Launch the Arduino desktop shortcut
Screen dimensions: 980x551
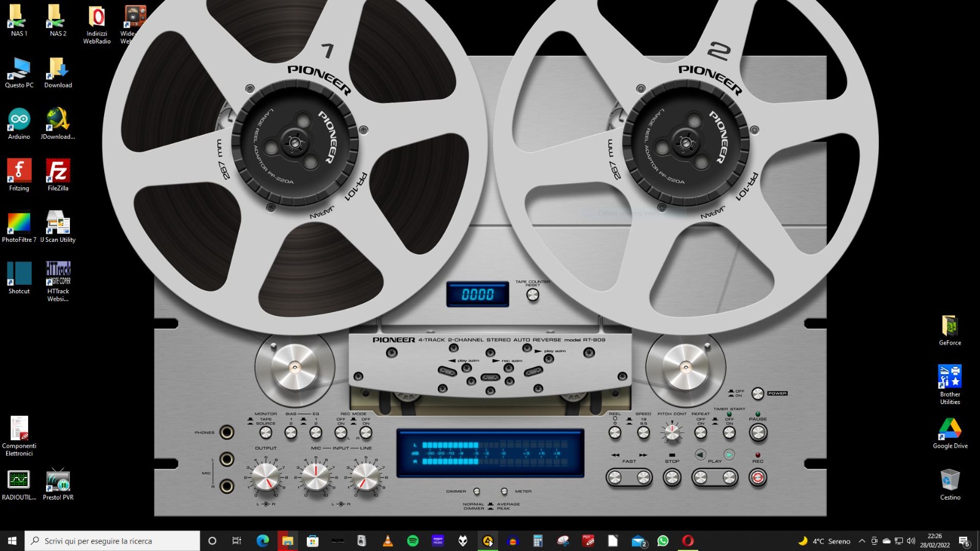coord(19,124)
